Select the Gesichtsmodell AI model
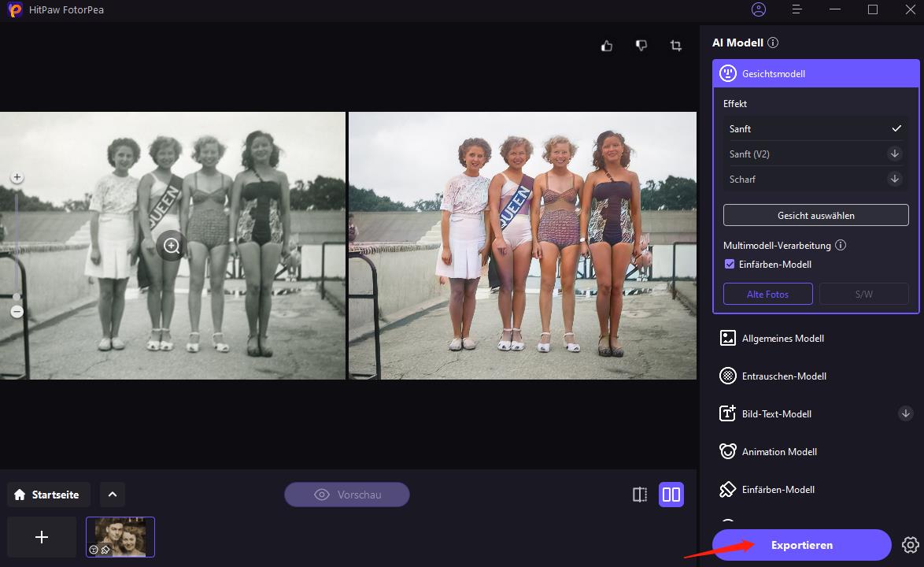This screenshot has height=567, width=924. (x=815, y=72)
